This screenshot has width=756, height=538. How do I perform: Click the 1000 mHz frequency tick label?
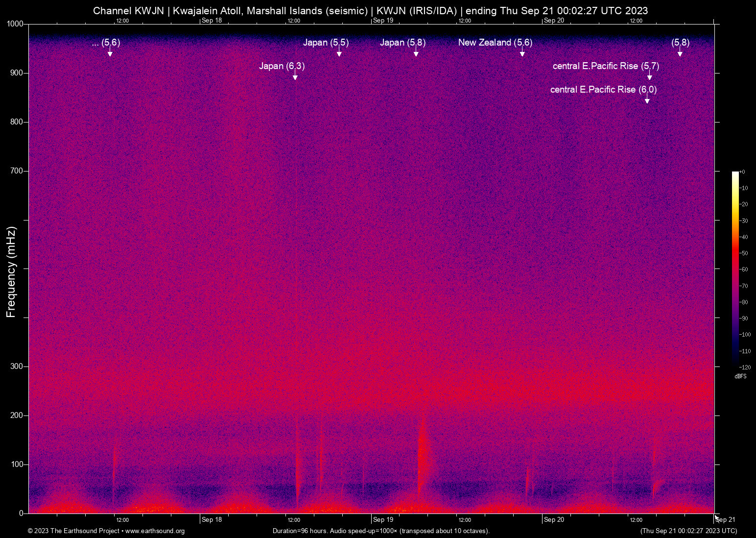coord(15,24)
